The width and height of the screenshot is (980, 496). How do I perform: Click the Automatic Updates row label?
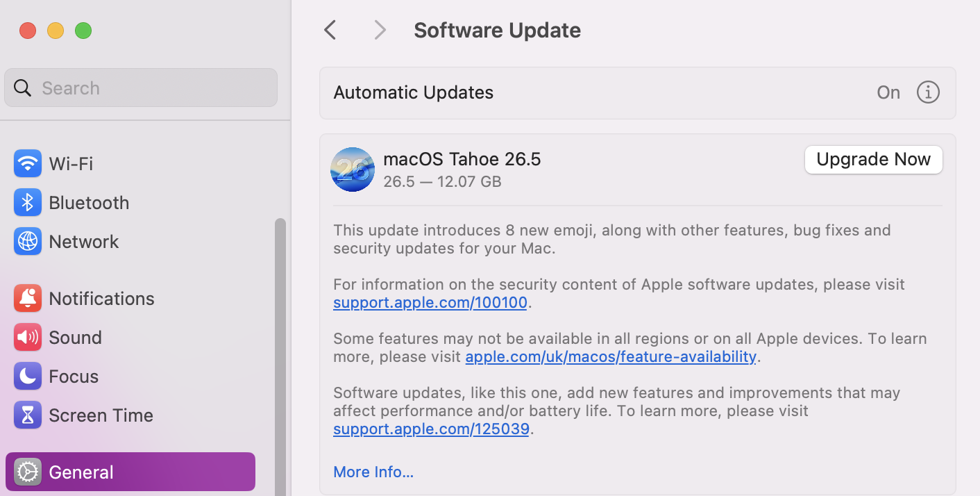click(414, 93)
